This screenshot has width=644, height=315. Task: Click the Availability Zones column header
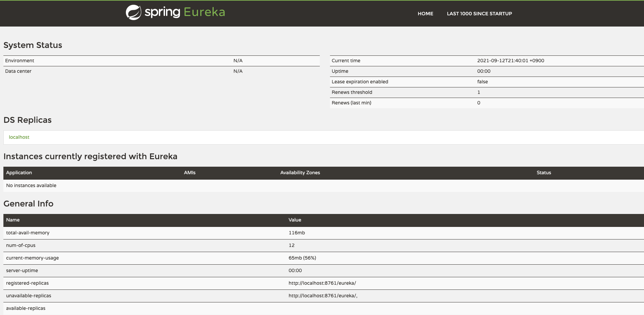point(300,173)
